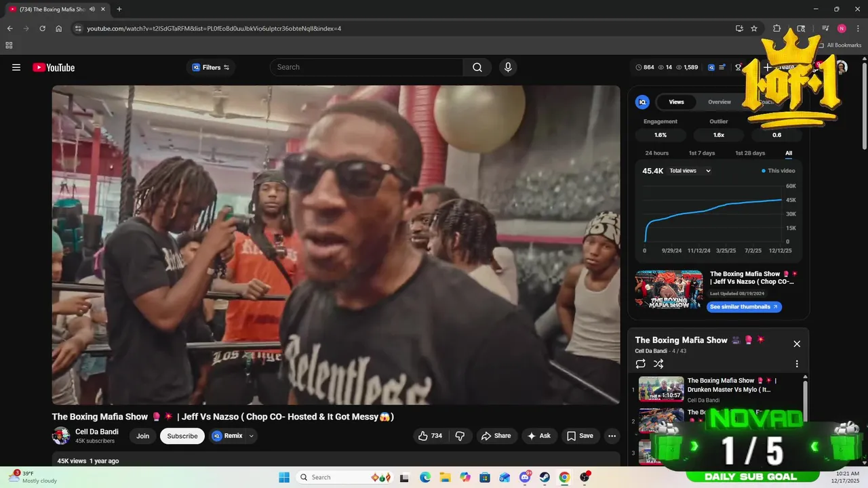This screenshot has width=868, height=488.
Task: Open Chrome extensions puzzle icon
Action: coord(777,28)
